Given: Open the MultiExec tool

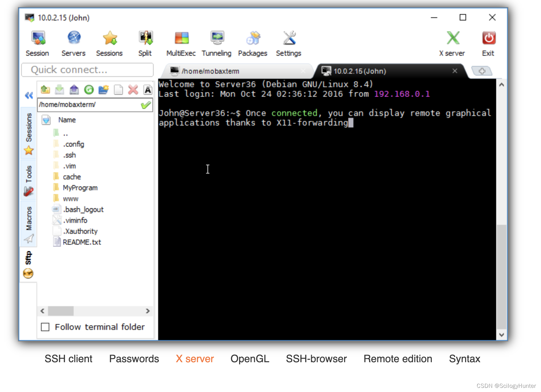Looking at the screenshot, I should point(181,44).
